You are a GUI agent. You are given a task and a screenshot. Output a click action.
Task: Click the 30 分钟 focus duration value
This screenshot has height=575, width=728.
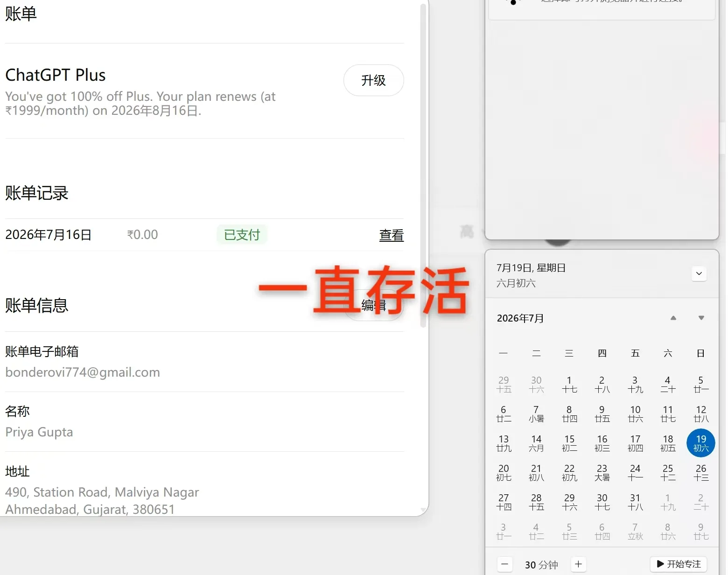541,565
